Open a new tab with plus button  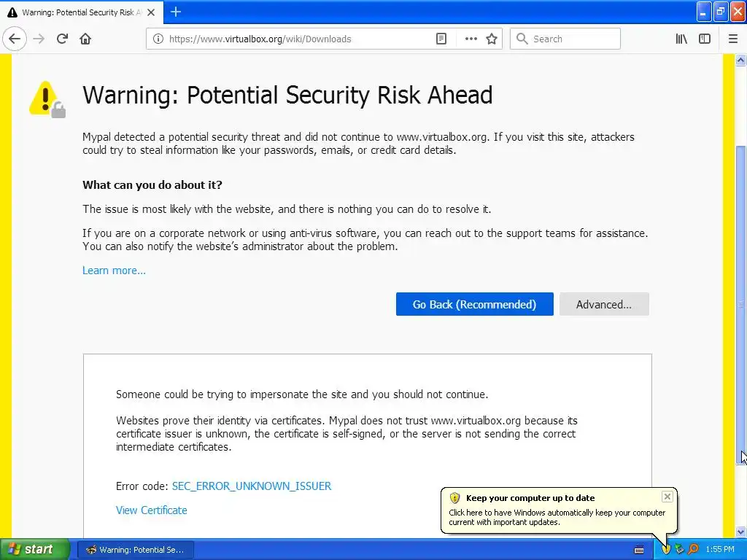pos(176,12)
